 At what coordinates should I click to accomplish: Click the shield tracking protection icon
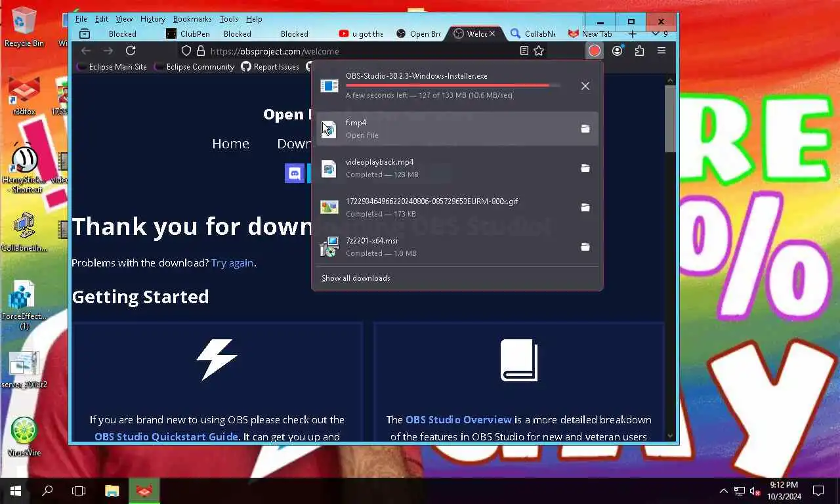coord(186,51)
